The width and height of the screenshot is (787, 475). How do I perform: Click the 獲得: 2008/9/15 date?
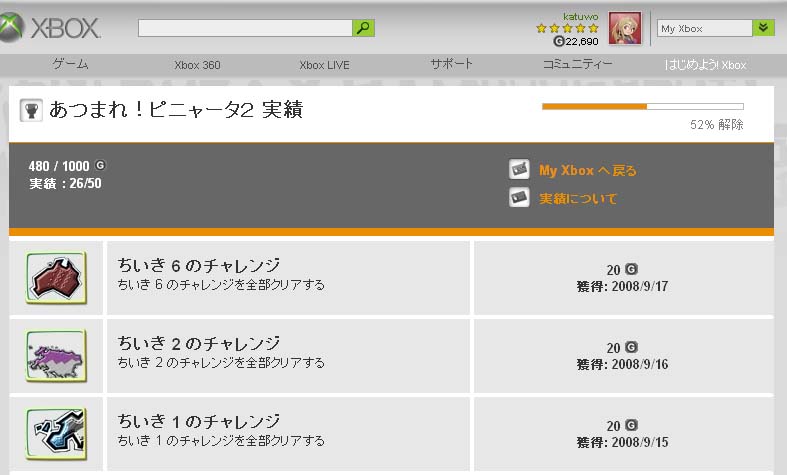[x=622, y=442]
